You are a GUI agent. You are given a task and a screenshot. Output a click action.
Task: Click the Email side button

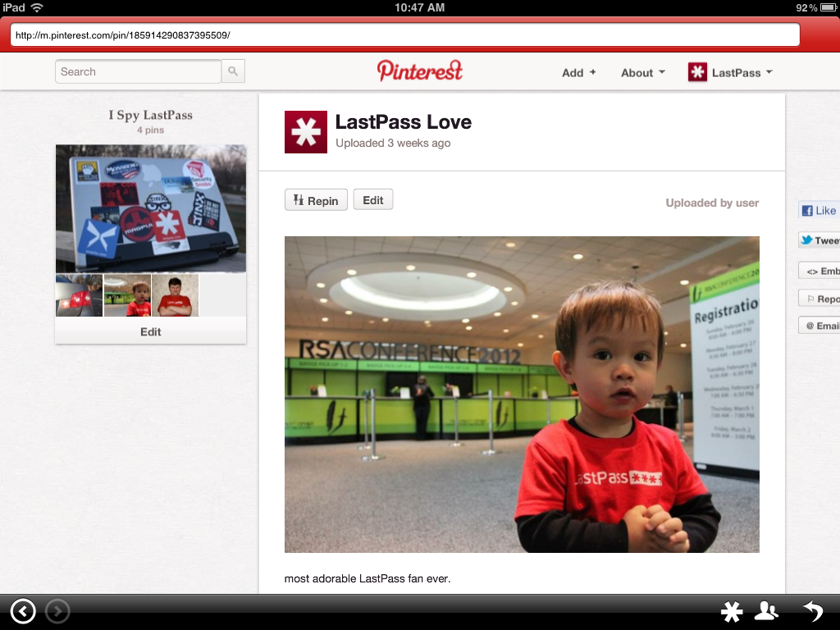[x=819, y=326]
